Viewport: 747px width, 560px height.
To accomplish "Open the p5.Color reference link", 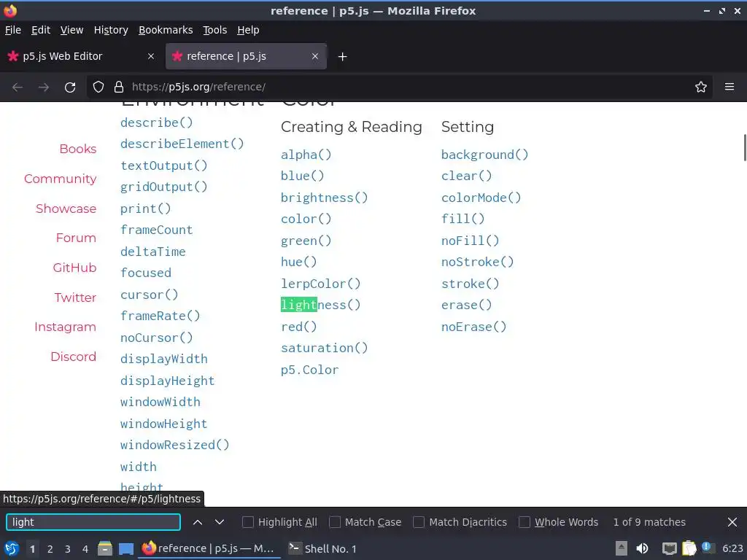I will click(x=309, y=370).
